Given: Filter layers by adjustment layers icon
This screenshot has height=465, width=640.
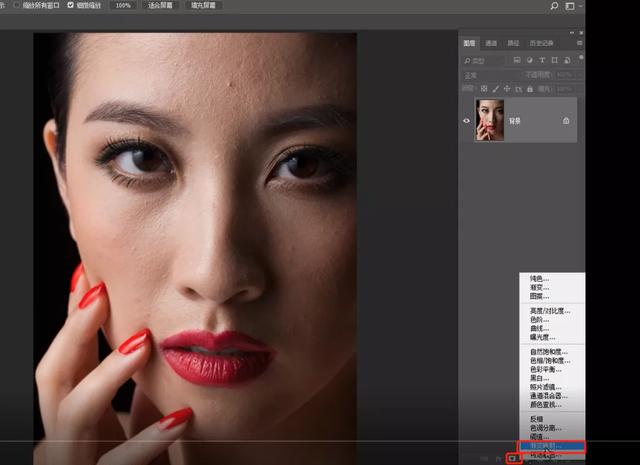Looking at the screenshot, I should [x=529, y=60].
